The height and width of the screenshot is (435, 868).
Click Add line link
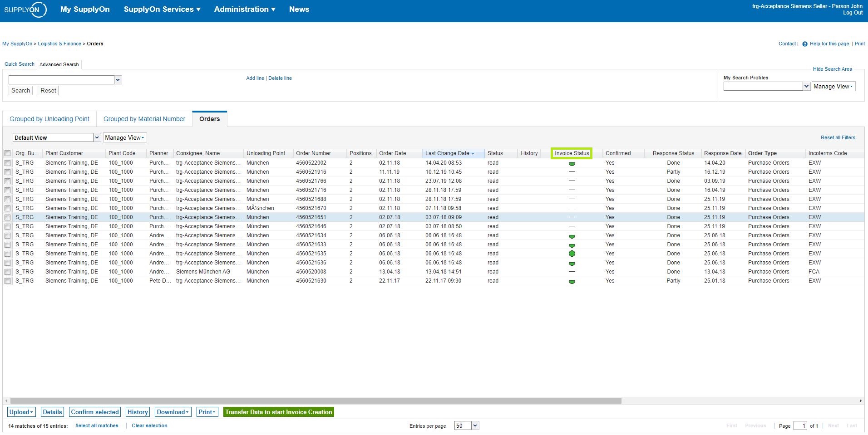[255, 78]
